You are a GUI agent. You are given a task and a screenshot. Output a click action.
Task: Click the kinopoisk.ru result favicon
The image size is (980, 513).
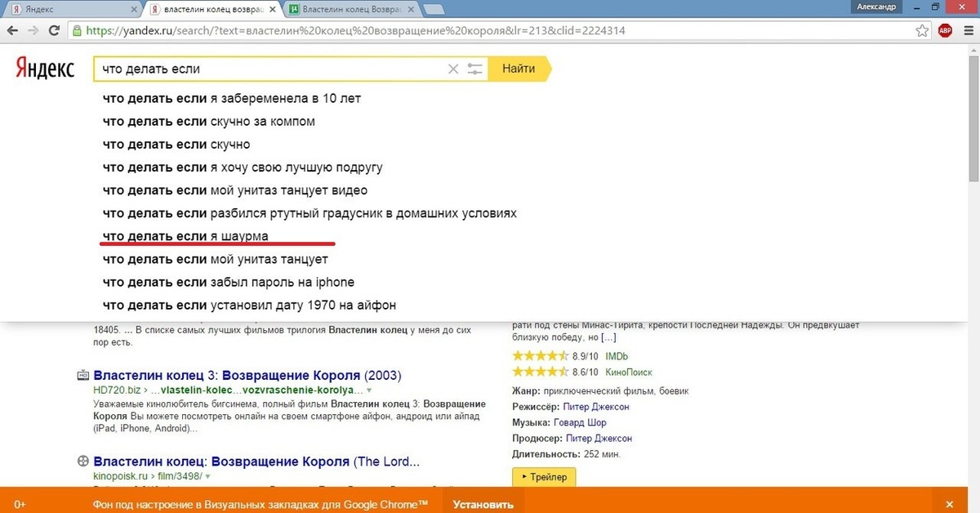[x=82, y=461]
